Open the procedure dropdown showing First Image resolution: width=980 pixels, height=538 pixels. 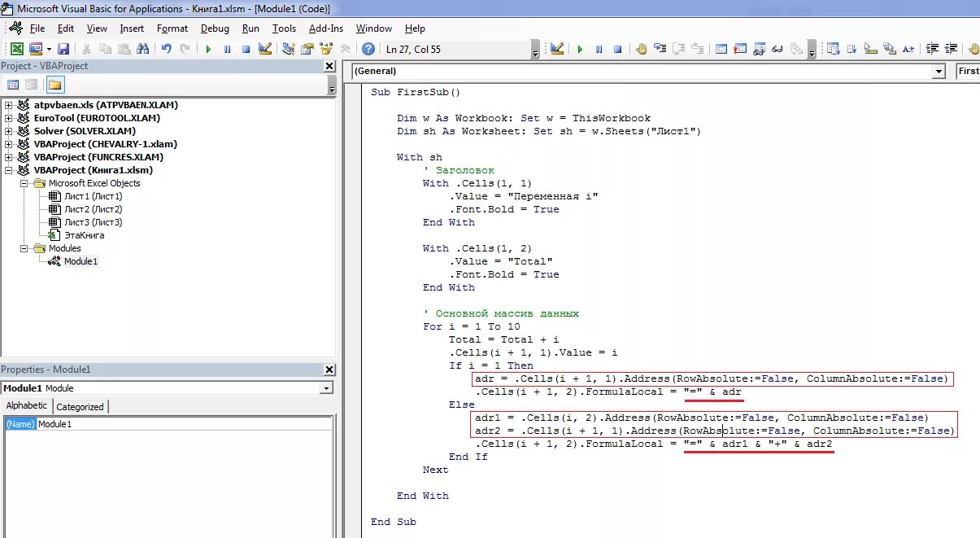[968, 72]
